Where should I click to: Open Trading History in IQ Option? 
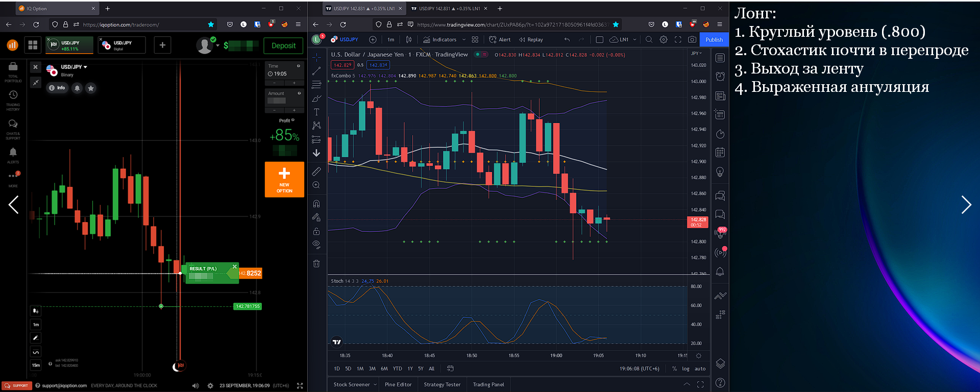point(13,100)
